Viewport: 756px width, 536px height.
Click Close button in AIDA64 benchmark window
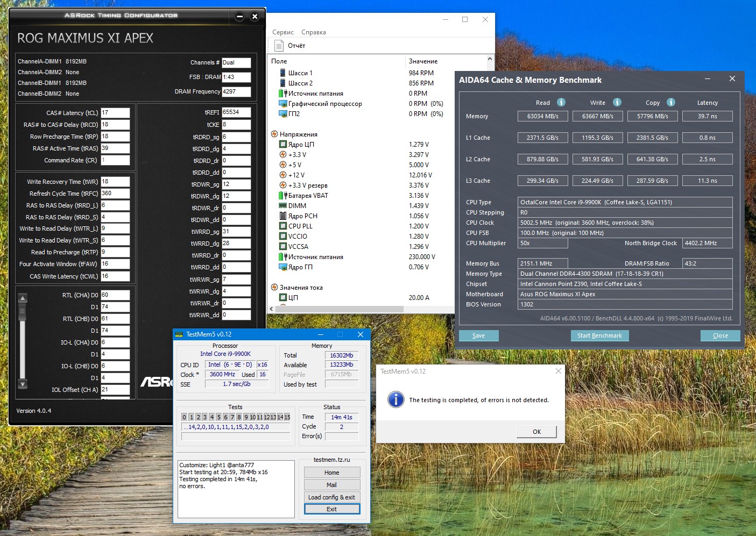720,335
